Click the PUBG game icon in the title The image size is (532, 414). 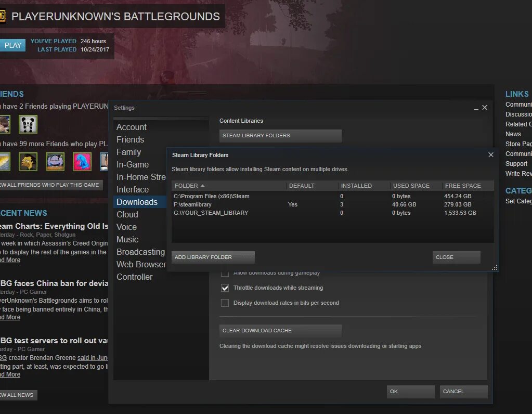pyautogui.click(x=3, y=16)
